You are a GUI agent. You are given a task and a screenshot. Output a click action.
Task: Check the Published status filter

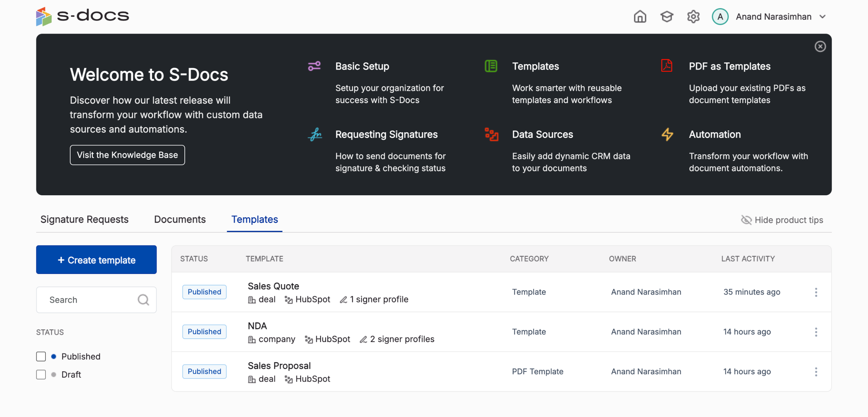[41, 357]
